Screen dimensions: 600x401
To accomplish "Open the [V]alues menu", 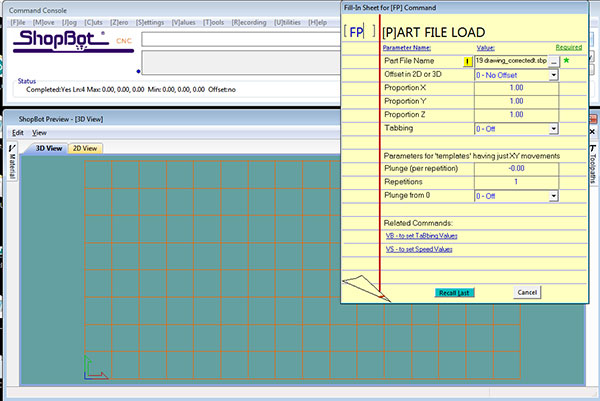I will (x=183, y=23).
